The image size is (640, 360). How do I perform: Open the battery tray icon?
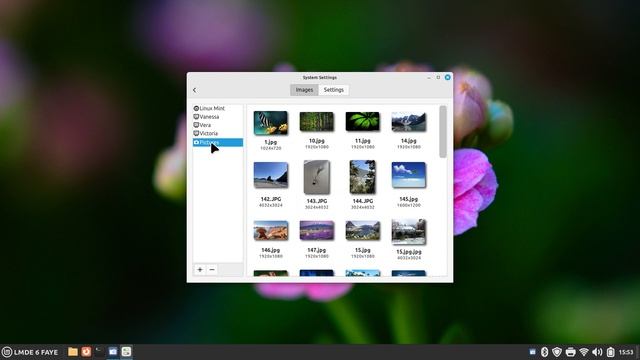[611, 352]
